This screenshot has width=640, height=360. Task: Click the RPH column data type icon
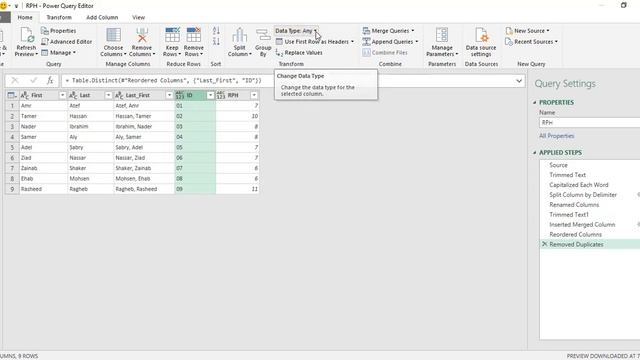(x=221, y=95)
